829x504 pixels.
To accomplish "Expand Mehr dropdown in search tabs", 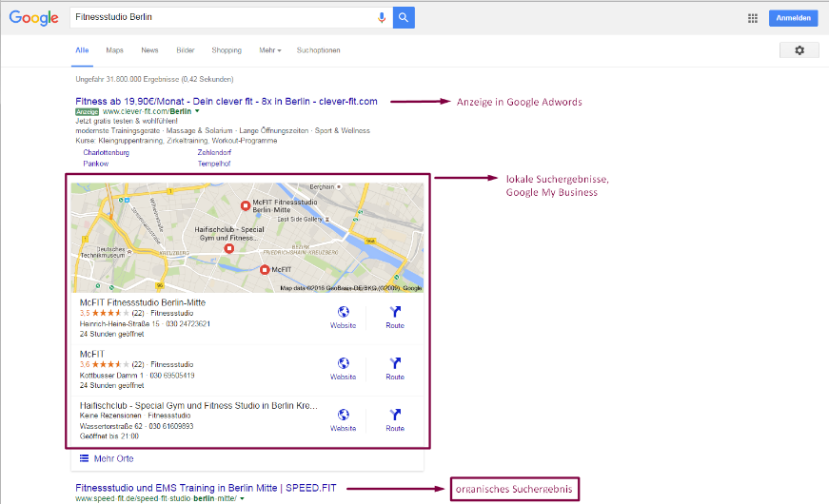I will 269,50.
